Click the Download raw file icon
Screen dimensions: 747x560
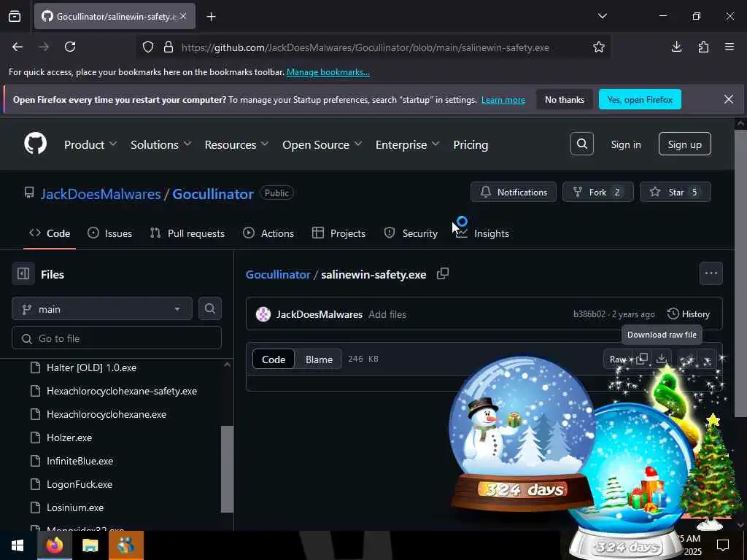(x=661, y=359)
